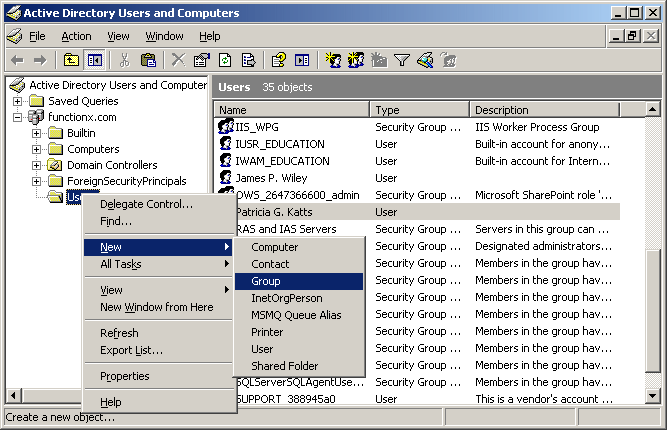Click the MMC icon left of File menu

click(x=15, y=36)
